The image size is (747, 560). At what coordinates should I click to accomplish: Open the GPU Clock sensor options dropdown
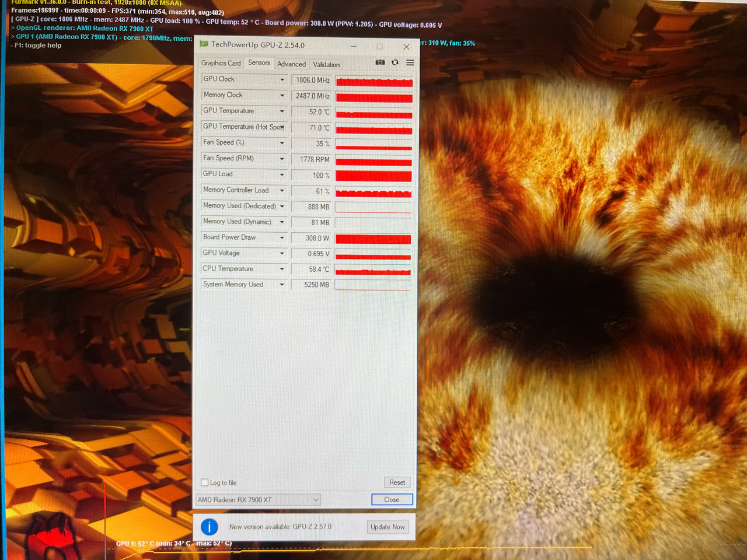coord(281,79)
